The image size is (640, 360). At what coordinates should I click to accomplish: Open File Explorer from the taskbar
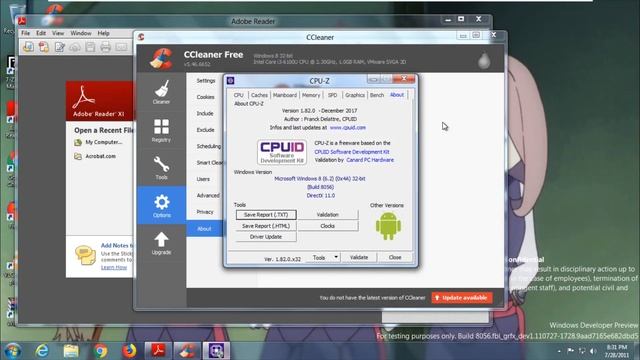click(71, 351)
